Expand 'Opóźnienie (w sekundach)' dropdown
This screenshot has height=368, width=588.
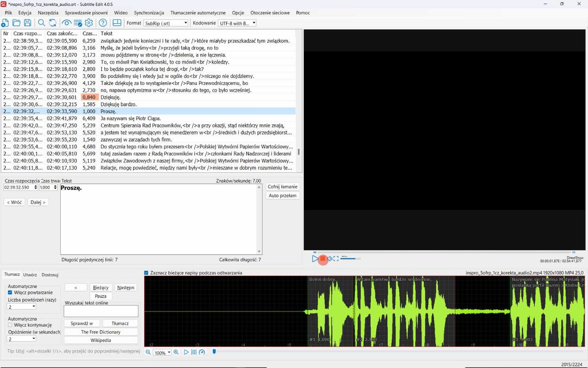pyautogui.click(x=22, y=339)
